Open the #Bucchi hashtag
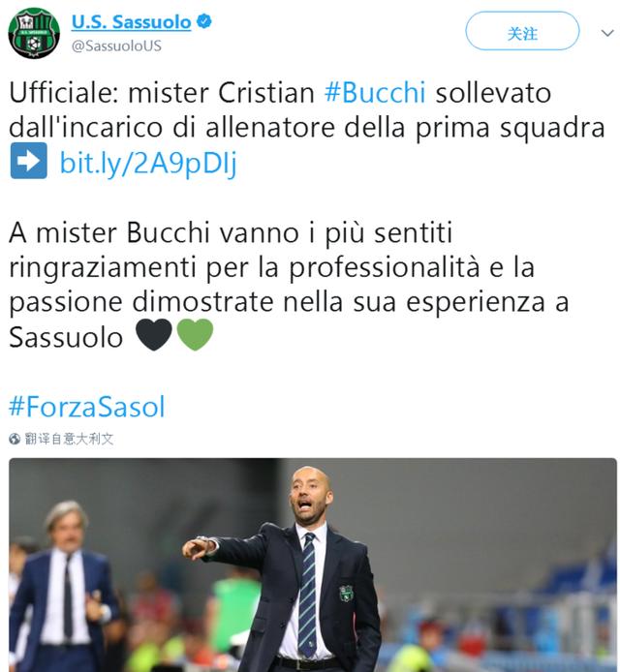This screenshot has width=620, height=672. 375,92
